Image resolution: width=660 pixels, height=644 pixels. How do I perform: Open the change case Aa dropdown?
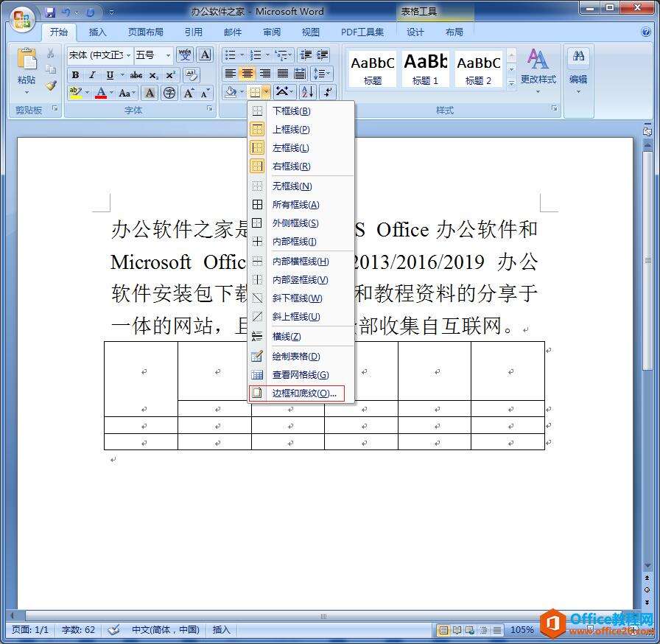[126, 93]
